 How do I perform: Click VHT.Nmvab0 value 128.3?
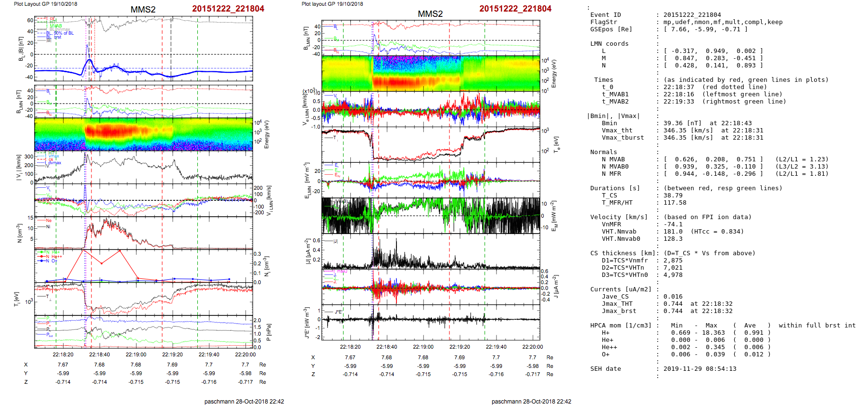[x=673, y=239]
